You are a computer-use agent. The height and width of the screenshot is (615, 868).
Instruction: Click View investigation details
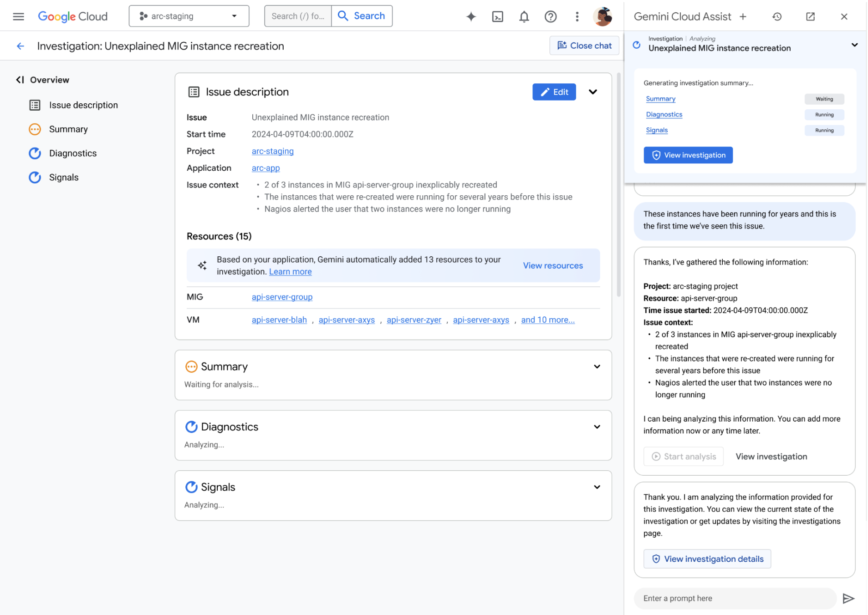click(x=707, y=559)
